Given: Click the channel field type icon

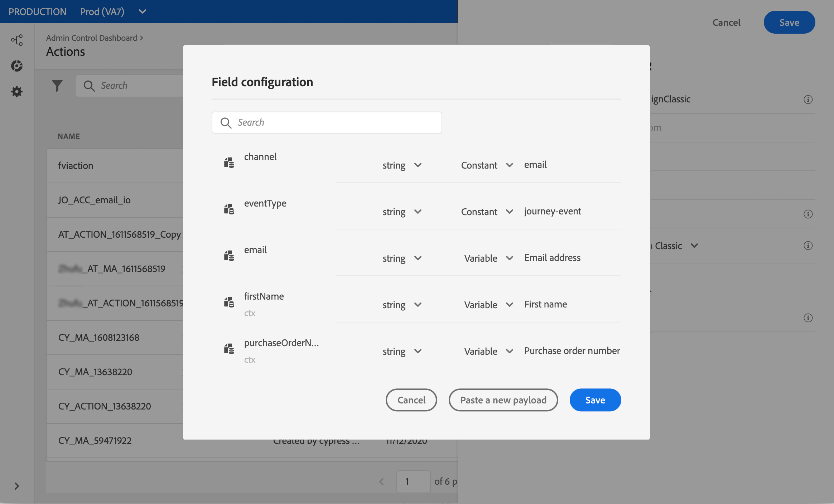Looking at the screenshot, I should pyautogui.click(x=229, y=163).
